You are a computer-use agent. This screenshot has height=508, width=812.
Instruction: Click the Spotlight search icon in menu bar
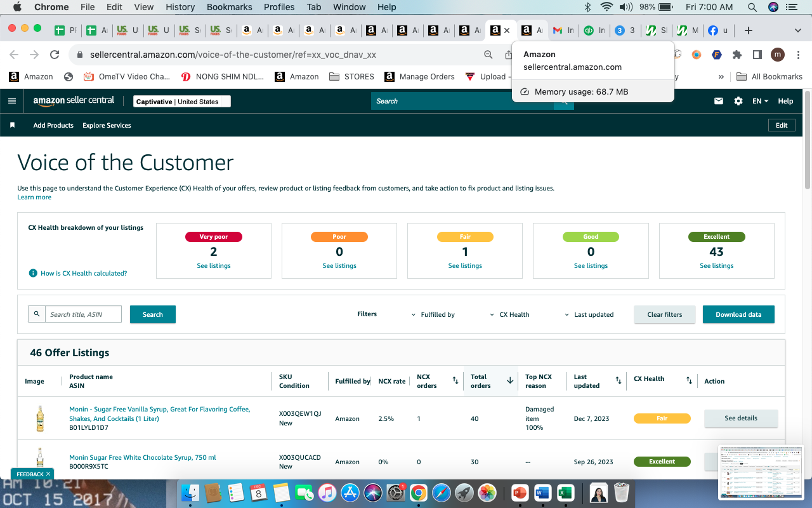tap(752, 7)
